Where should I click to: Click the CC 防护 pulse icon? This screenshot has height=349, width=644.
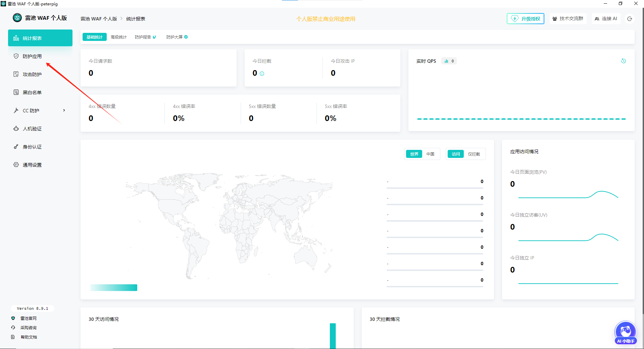[16, 110]
